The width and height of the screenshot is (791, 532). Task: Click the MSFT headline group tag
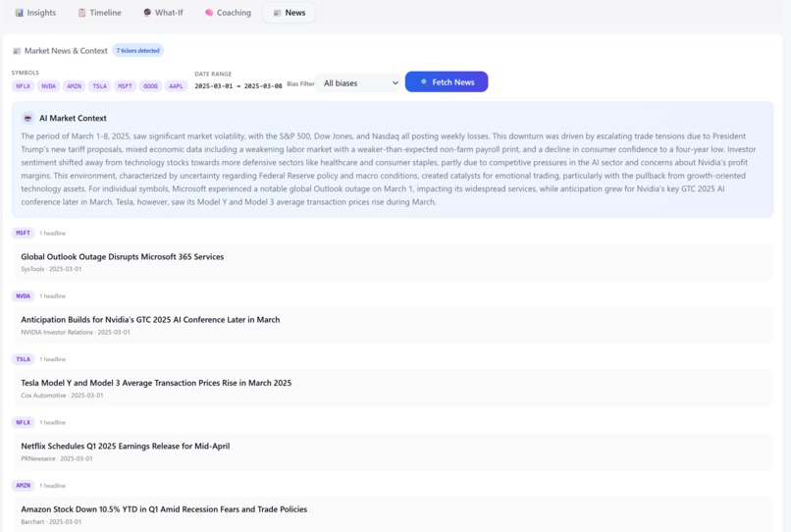pos(23,234)
